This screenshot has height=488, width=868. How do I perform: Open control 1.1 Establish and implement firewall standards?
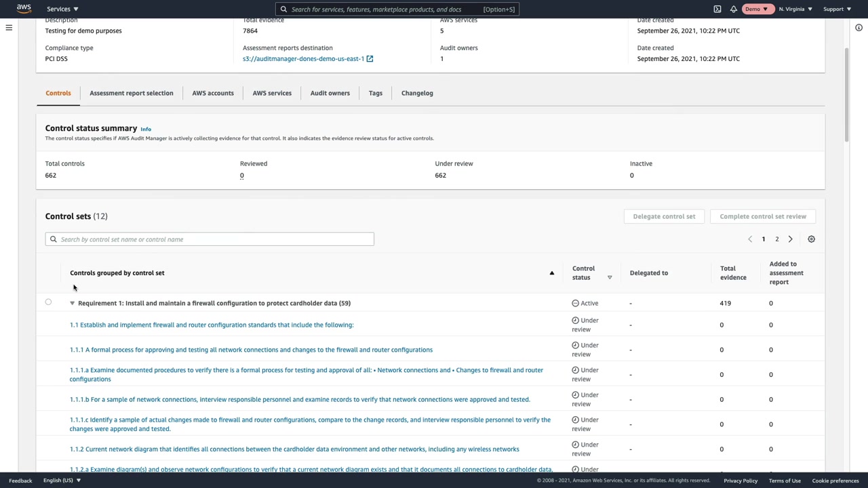pyautogui.click(x=212, y=325)
